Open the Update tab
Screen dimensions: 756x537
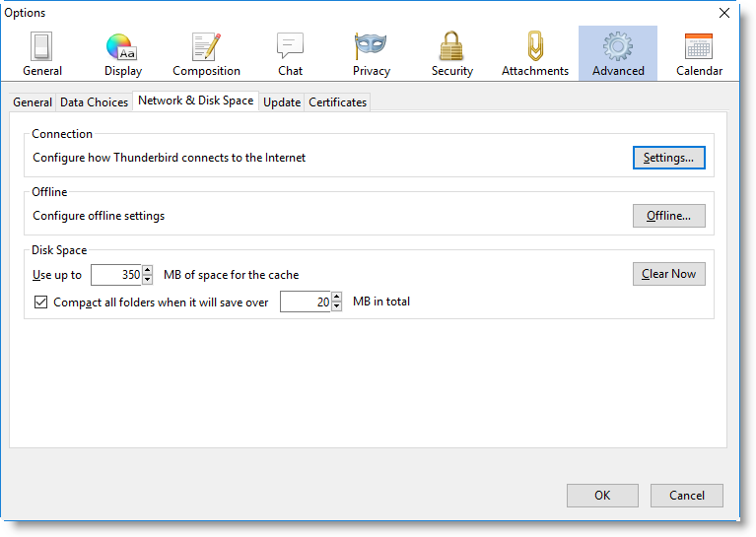[x=282, y=102]
